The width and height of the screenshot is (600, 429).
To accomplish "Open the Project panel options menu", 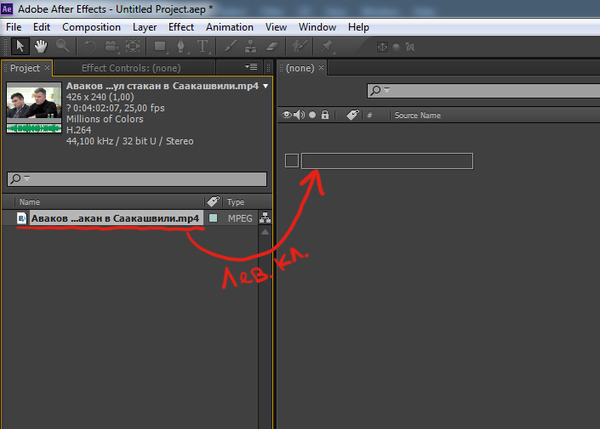I will click(251, 67).
